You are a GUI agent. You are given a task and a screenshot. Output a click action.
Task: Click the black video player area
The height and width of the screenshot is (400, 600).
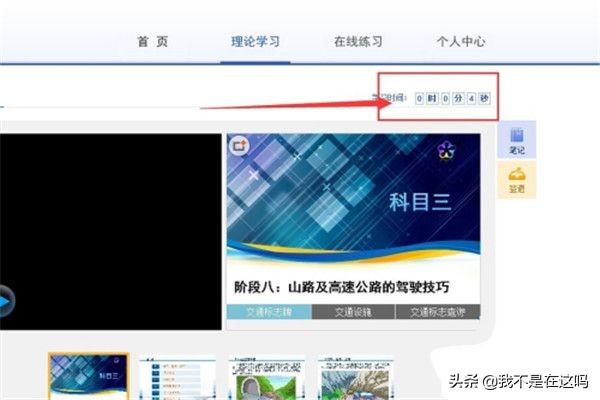coord(110,230)
